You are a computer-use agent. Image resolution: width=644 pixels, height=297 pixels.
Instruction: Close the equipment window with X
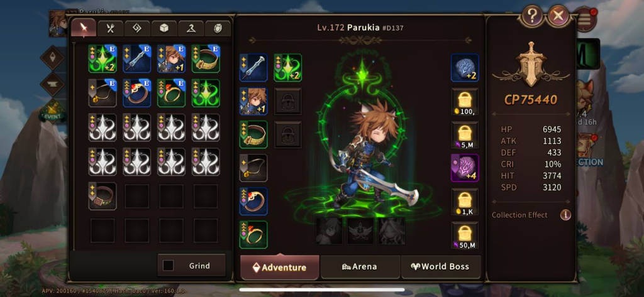(558, 16)
